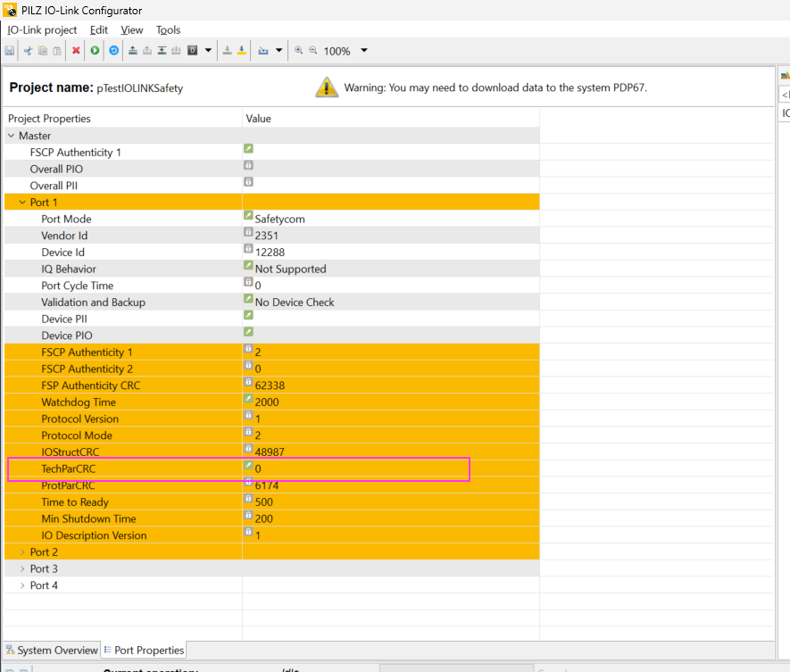790x672 pixels.
Task: Open dropdown arrow next to D icon
Action: pos(208,50)
